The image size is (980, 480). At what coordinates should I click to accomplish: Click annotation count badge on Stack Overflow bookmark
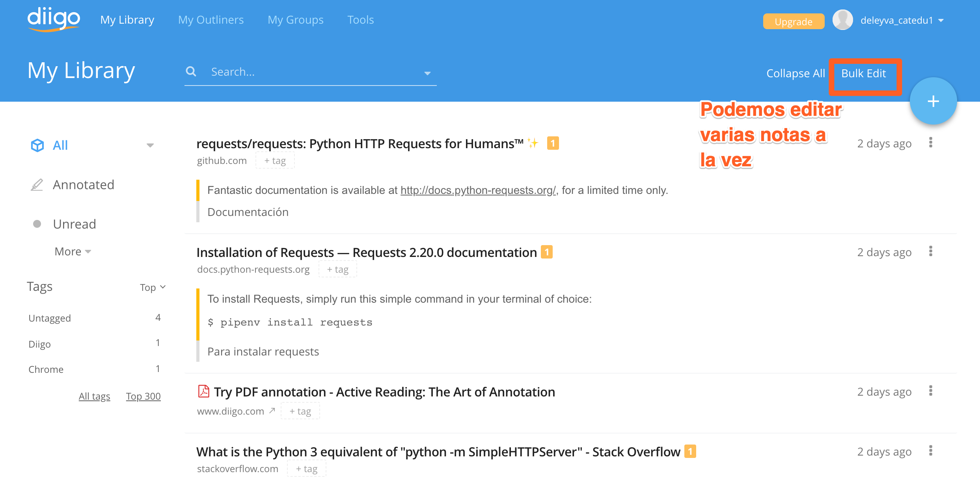click(690, 451)
